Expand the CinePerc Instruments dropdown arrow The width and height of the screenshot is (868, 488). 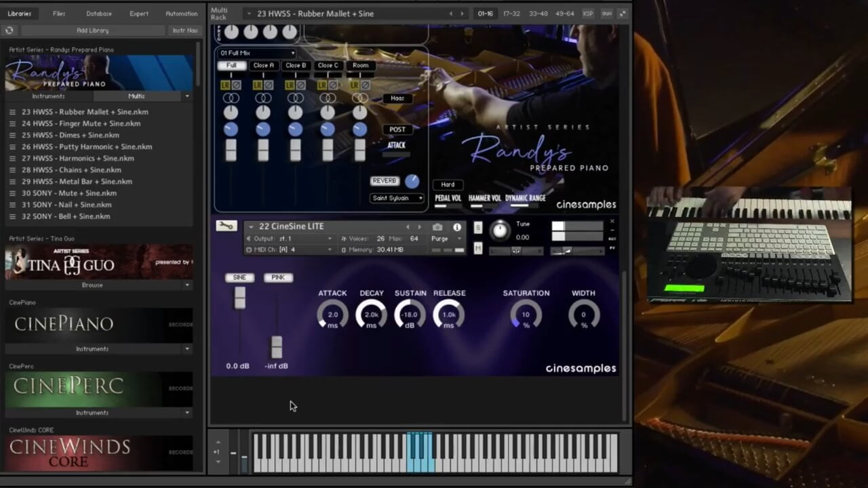tap(187, 413)
